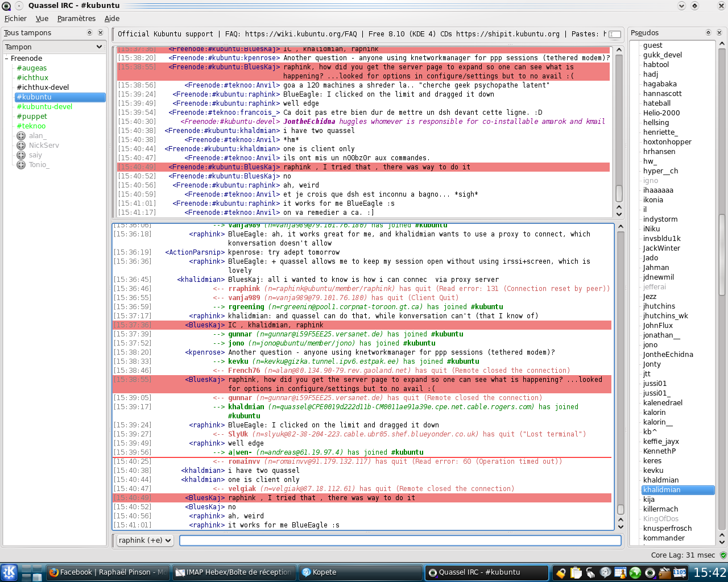This screenshot has width=728, height=582.
Task: Open the alan_ query buffer
Action: 37,136
